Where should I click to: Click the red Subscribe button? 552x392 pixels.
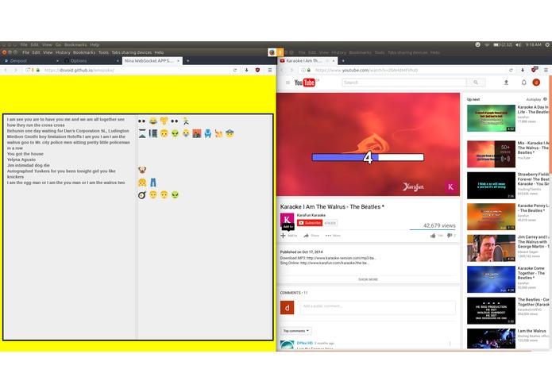(310, 223)
